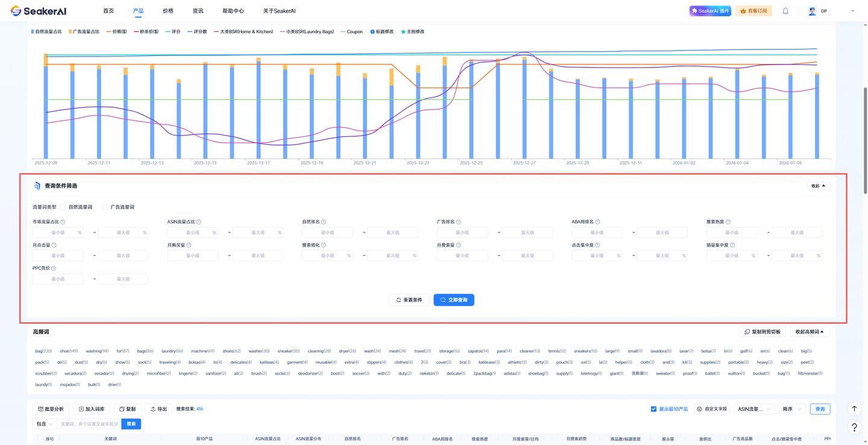Toggle 自然流量占比 blue legend swatch
The width and height of the screenshot is (868, 445).
33,32
